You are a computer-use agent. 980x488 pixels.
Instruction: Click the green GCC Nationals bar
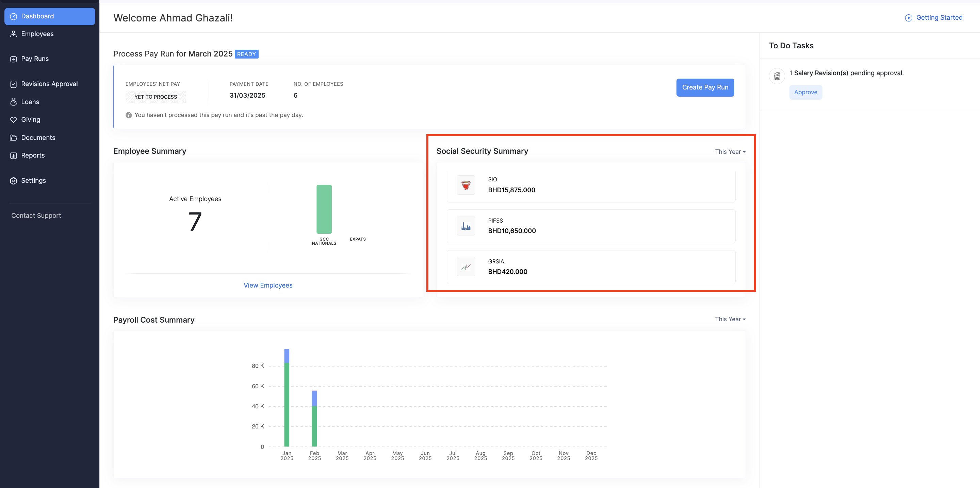pyautogui.click(x=324, y=209)
